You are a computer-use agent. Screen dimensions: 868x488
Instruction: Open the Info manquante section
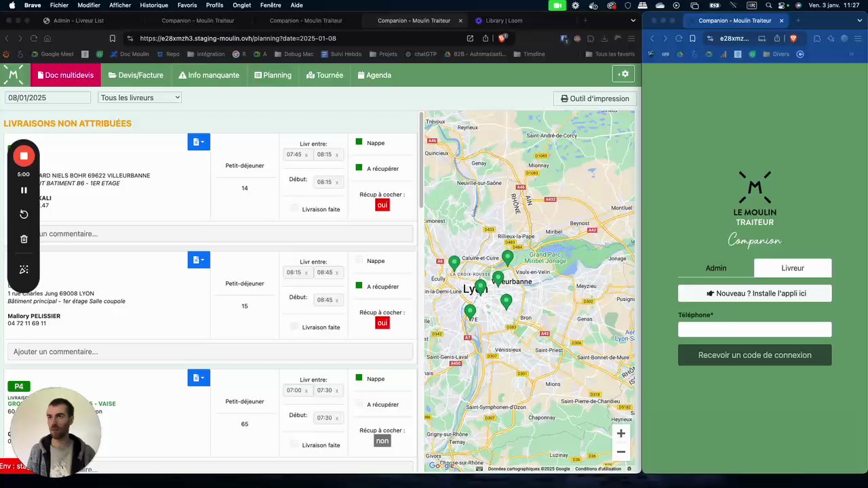(x=209, y=75)
